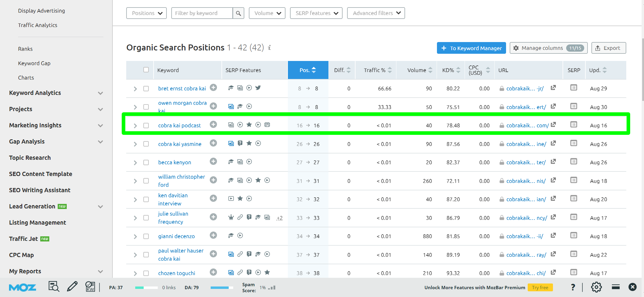Screen dimensions: 644x297
Task: Click the info icon beside Organic Search Positions
Action: point(270,47)
